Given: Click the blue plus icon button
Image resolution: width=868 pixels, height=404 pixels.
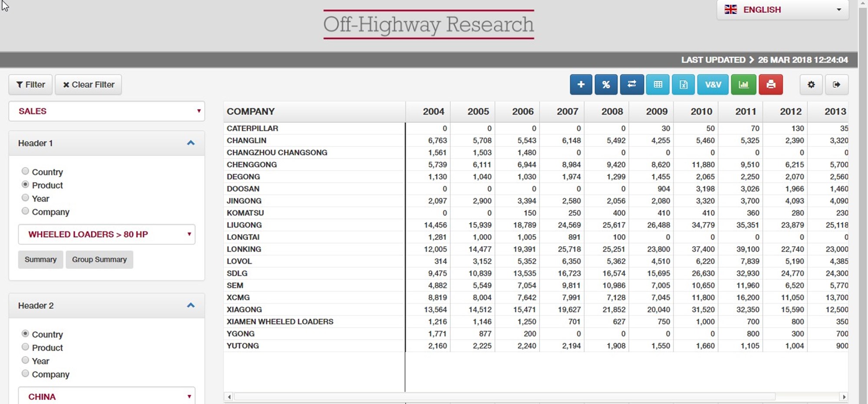Looking at the screenshot, I should (x=581, y=85).
